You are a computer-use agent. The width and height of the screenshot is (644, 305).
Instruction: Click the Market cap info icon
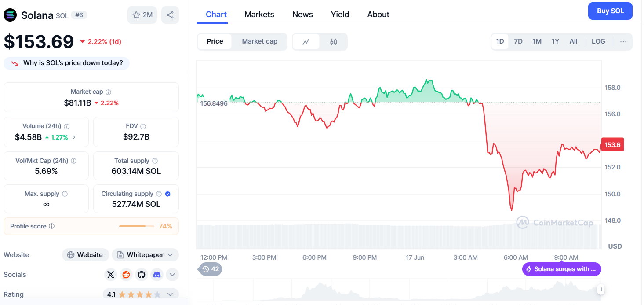[108, 92]
